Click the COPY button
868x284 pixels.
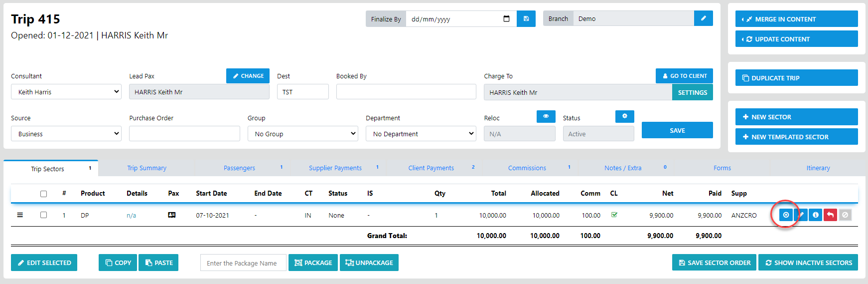click(x=118, y=263)
